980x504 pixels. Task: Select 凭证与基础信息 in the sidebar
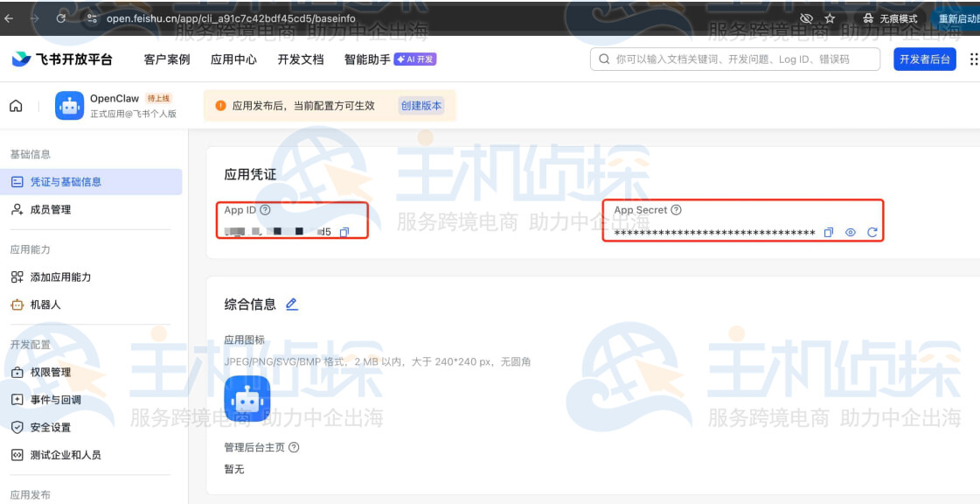(x=91, y=182)
